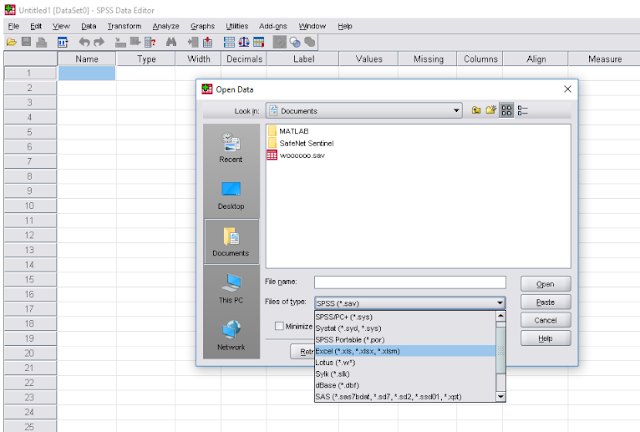Click the Weight Cases scale icon
Viewport: 640px width, 432px height.
[244, 42]
